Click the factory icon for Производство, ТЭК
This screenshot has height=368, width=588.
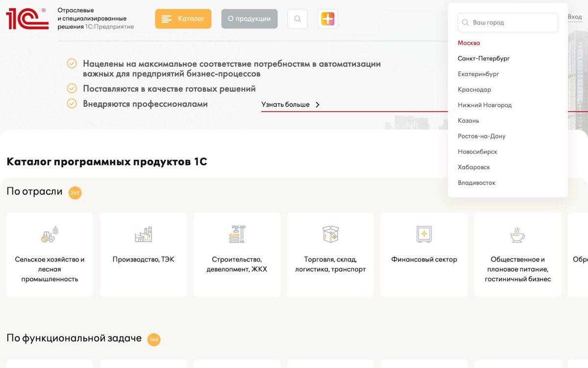click(x=143, y=235)
